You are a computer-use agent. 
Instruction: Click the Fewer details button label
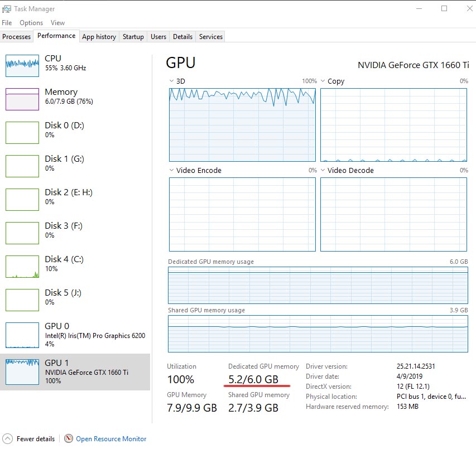(36, 439)
